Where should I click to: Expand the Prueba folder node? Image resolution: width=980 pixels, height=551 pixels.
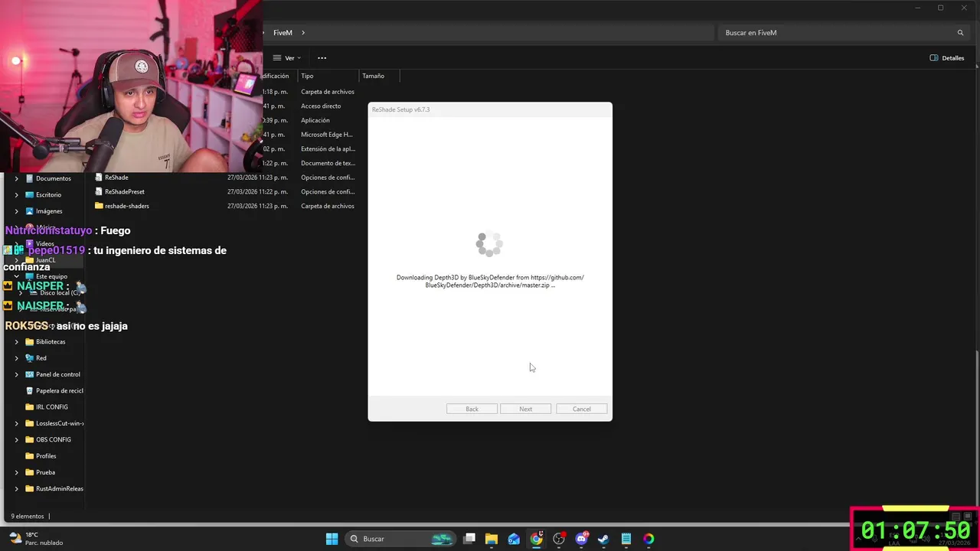[x=16, y=472]
